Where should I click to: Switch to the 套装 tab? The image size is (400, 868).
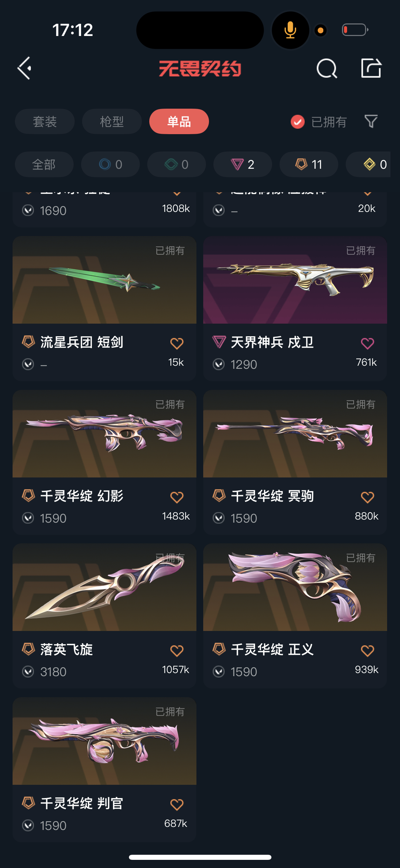click(x=45, y=121)
